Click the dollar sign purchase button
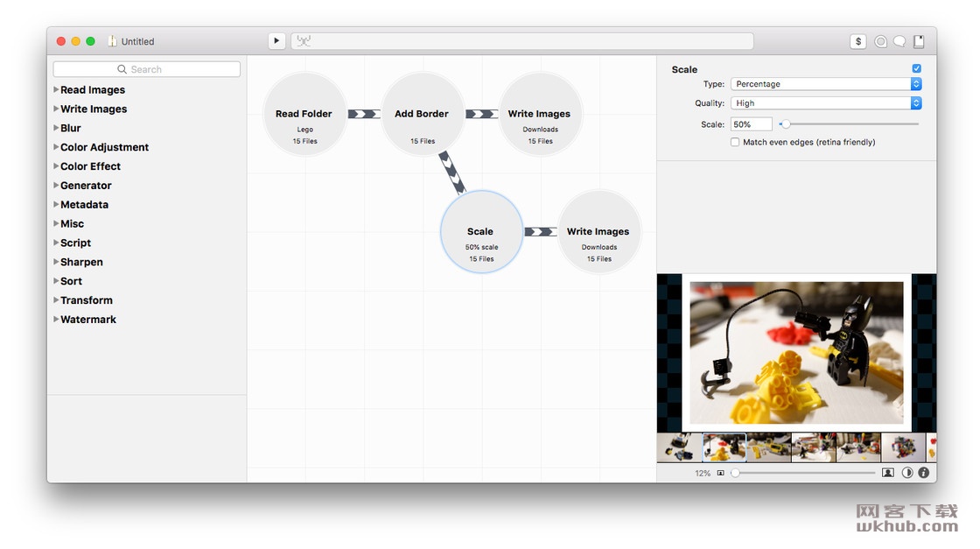Screen dimensions: 980x549 pyautogui.click(x=858, y=41)
